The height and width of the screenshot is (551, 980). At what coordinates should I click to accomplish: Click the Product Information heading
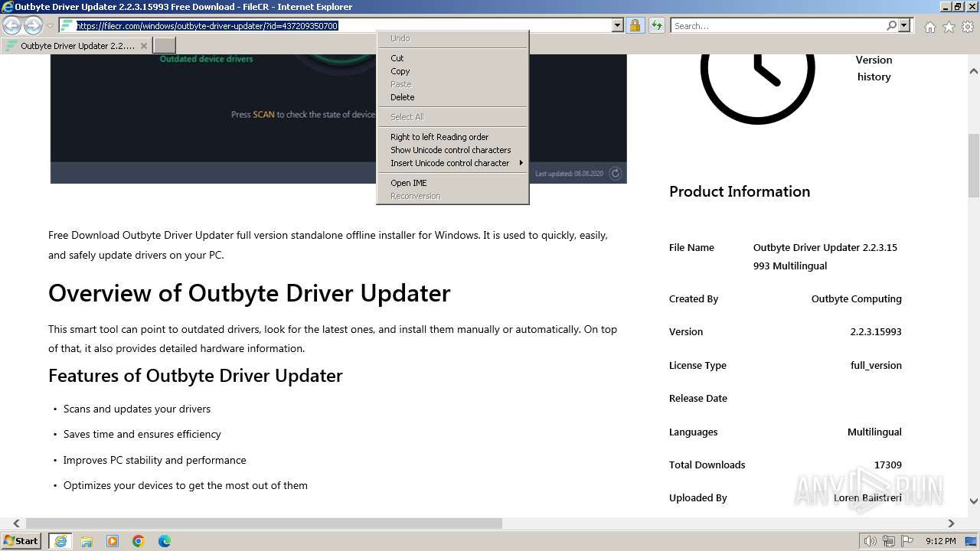[740, 191]
